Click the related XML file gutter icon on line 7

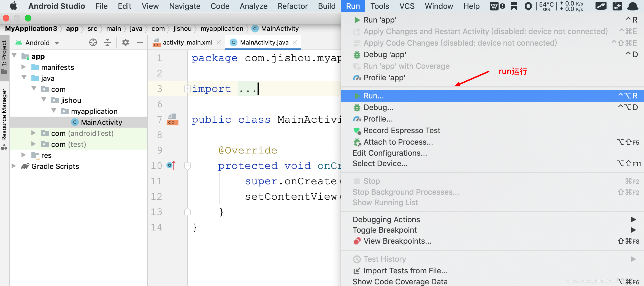(172, 120)
